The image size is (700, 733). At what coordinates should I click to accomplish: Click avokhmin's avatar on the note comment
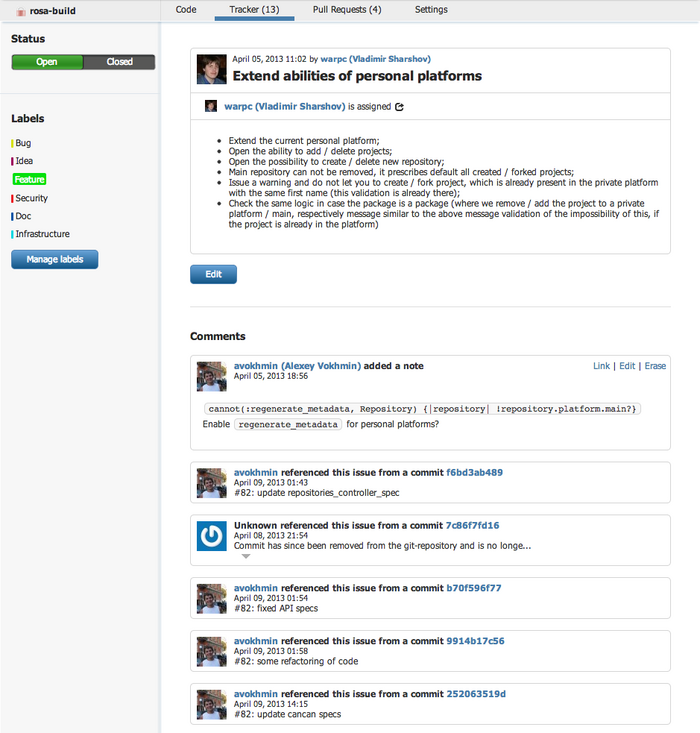[x=211, y=377]
